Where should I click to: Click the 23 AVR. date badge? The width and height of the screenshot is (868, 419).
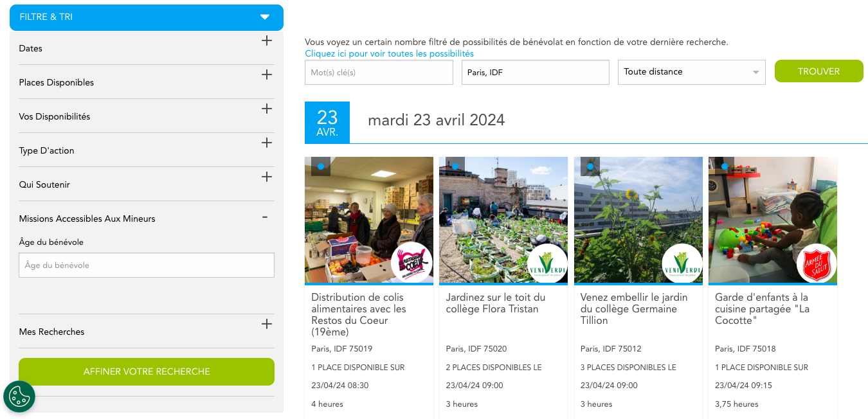(327, 122)
